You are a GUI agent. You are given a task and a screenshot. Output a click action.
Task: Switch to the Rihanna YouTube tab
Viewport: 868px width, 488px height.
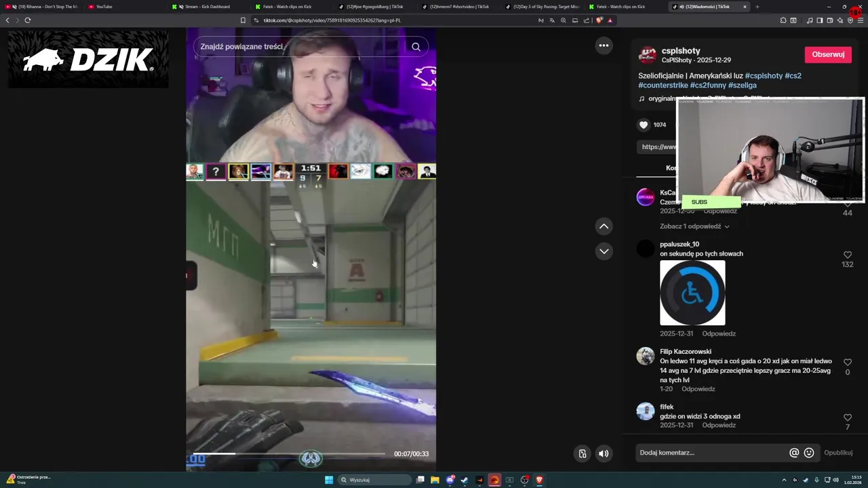point(41,7)
